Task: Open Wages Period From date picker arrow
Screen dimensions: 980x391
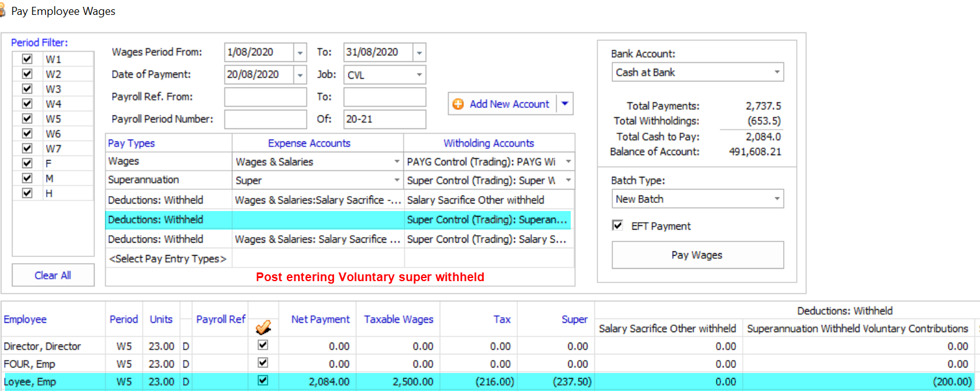Action: [x=300, y=53]
